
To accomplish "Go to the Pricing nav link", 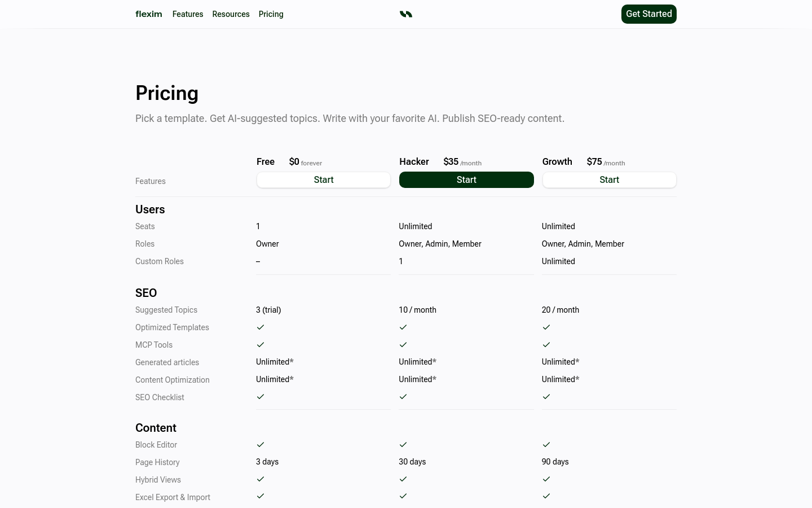I will pos(271,14).
